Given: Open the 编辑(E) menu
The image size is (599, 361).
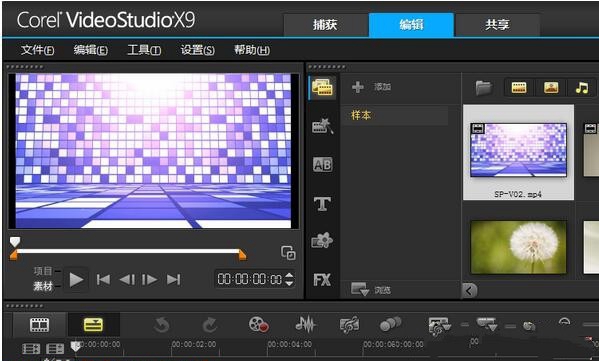Looking at the screenshot, I should point(91,50).
